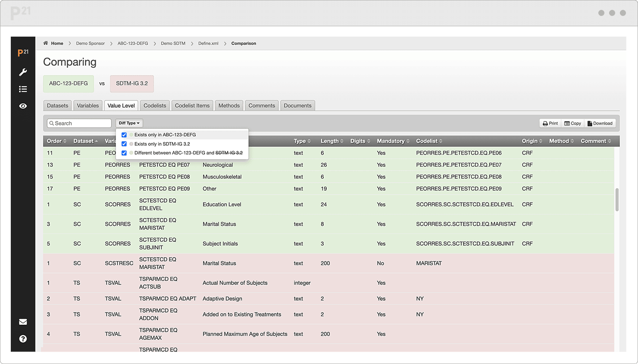Sort the table by the Mandatory column
The width and height of the screenshot is (638, 364).
[x=391, y=141]
